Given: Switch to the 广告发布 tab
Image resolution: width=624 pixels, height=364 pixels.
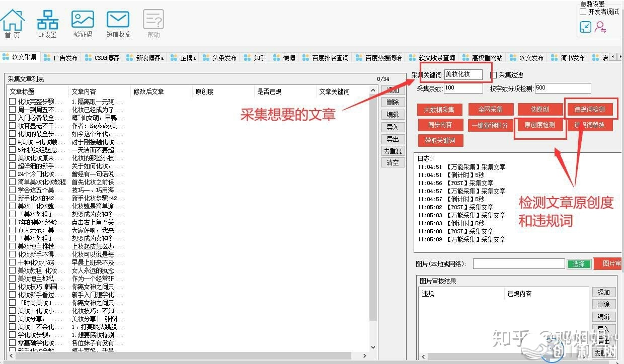Looking at the screenshot, I should pyautogui.click(x=61, y=58).
